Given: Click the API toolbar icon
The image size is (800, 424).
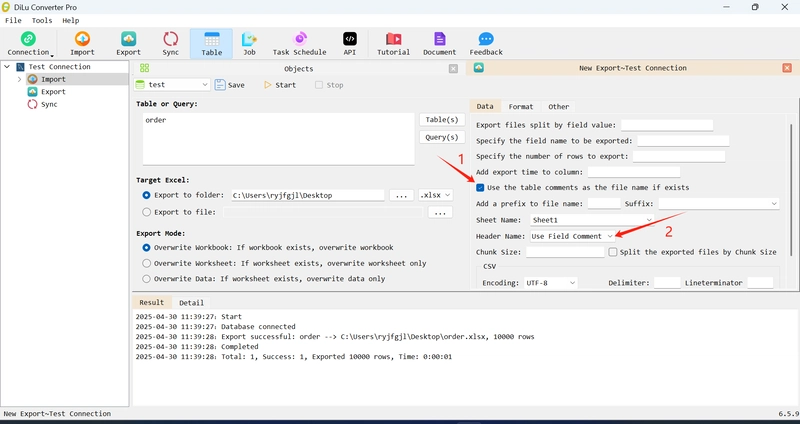Looking at the screenshot, I should [x=349, y=39].
